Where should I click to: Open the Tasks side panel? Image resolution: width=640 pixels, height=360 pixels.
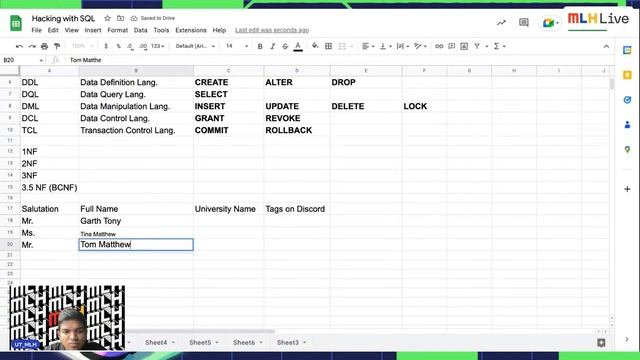(x=627, y=100)
